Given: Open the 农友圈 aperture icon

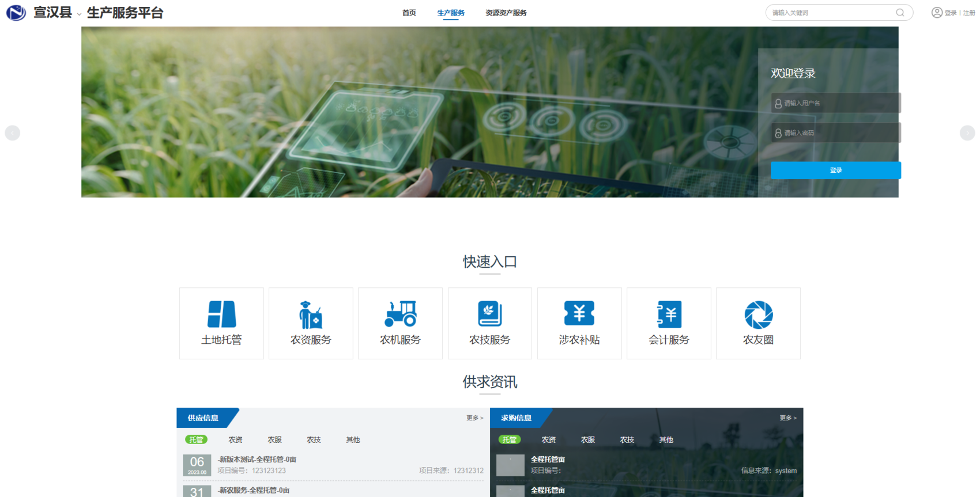Looking at the screenshot, I should pyautogui.click(x=758, y=314).
